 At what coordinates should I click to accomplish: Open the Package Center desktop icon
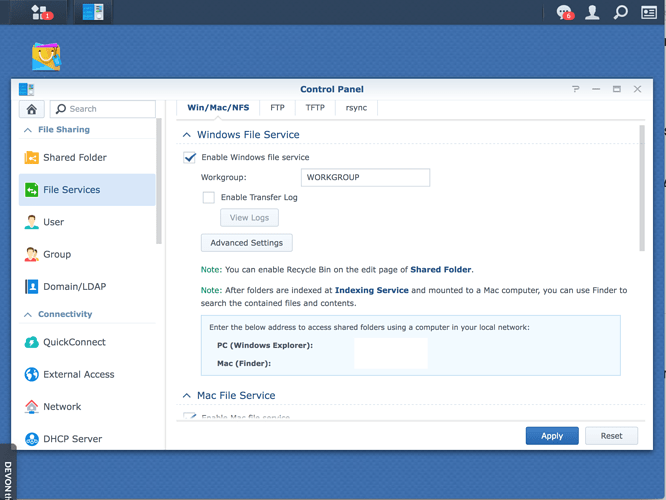click(46, 56)
